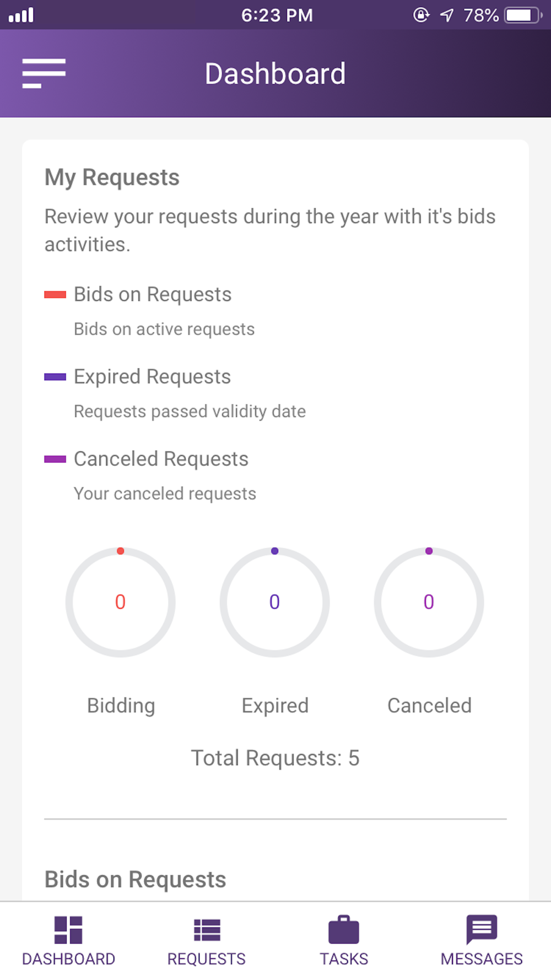Viewport: 551px width, 980px height.
Task: Open the TASKS tab label
Action: click(x=344, y=959)
